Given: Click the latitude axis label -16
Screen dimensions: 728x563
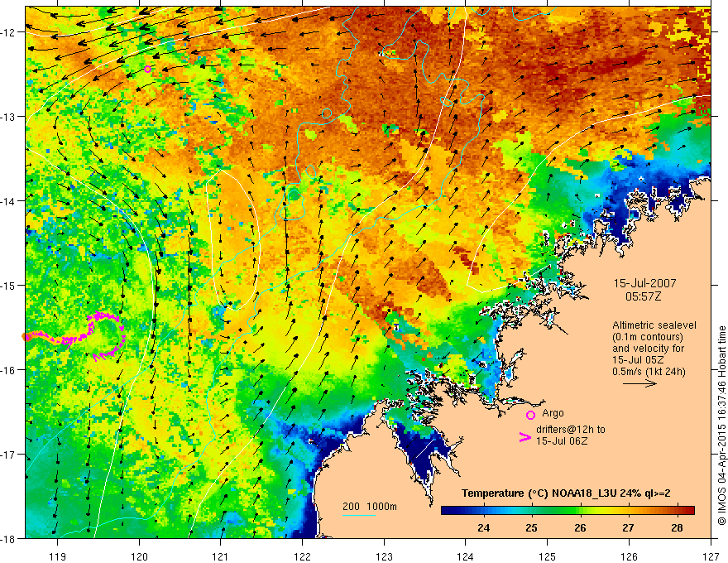Looking at the screenshot, I should pyautogui.click(x=9, y=370).
